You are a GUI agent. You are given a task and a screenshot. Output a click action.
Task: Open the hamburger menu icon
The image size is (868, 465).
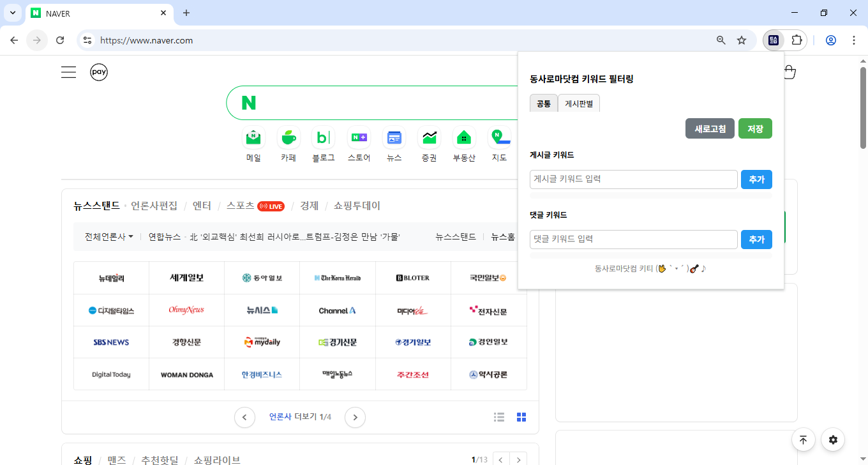[69, 72]
